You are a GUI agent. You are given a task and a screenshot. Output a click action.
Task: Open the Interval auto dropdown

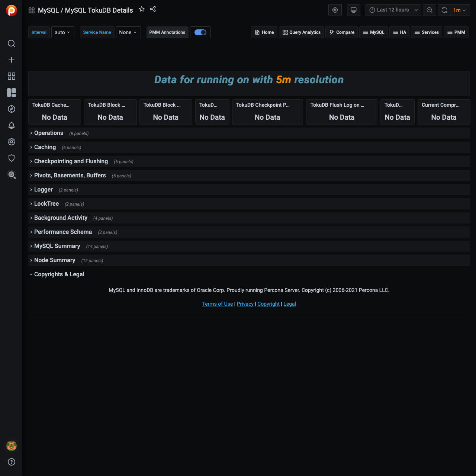click(x=62, y=32)
